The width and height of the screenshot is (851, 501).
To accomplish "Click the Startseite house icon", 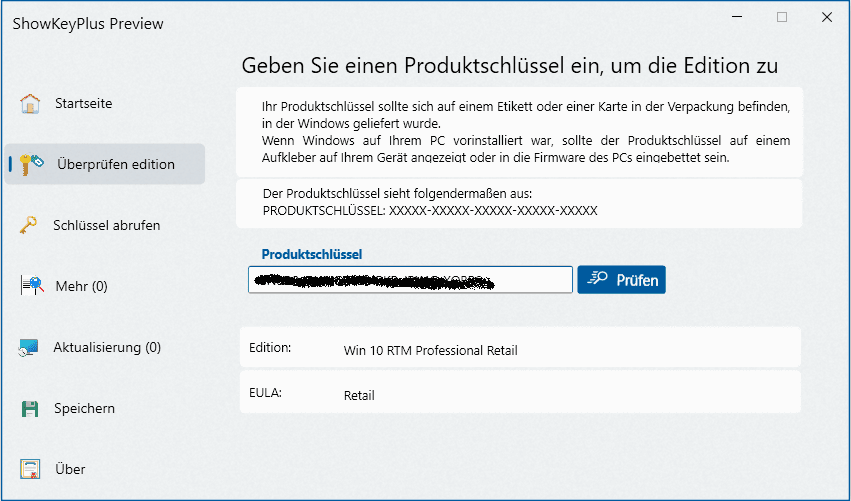I will 30,103.
